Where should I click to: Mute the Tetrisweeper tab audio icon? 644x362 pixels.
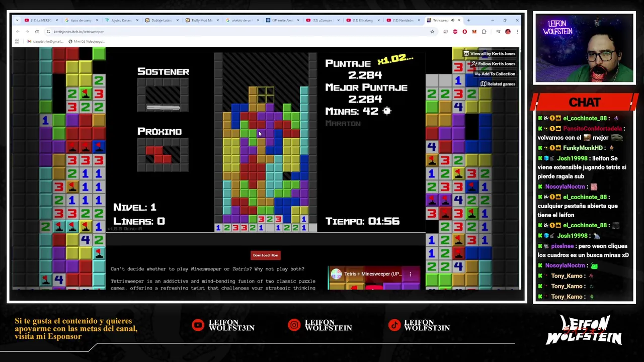pos(453,20)
